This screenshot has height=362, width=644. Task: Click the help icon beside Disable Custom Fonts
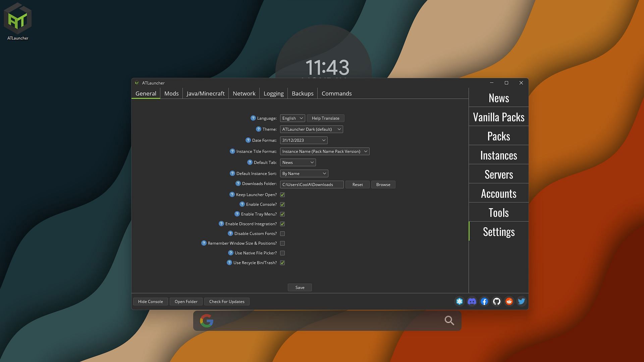click(x=230, y=233)
